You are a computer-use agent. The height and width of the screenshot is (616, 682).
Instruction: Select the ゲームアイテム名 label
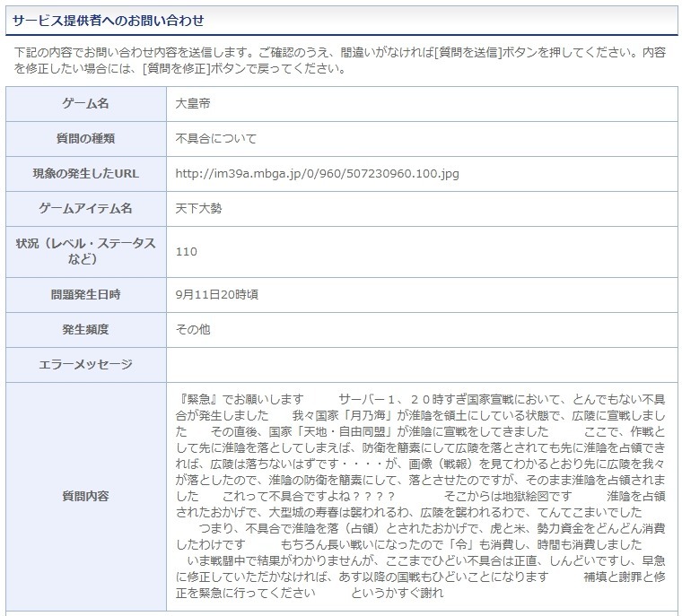85,208
